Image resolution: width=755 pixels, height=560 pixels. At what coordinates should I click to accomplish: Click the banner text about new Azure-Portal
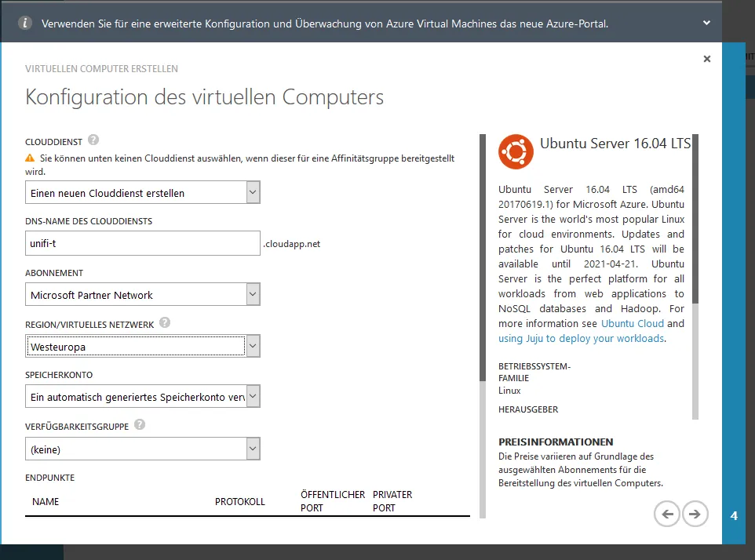pos(325,24)
